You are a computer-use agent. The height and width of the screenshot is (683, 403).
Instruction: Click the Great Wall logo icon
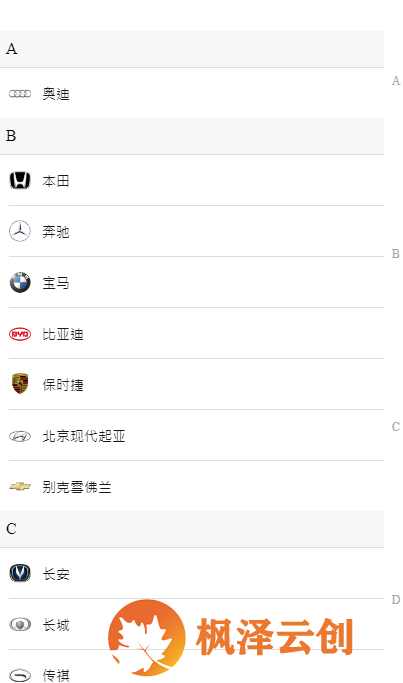pyautogui.click(x=20, y=624)
